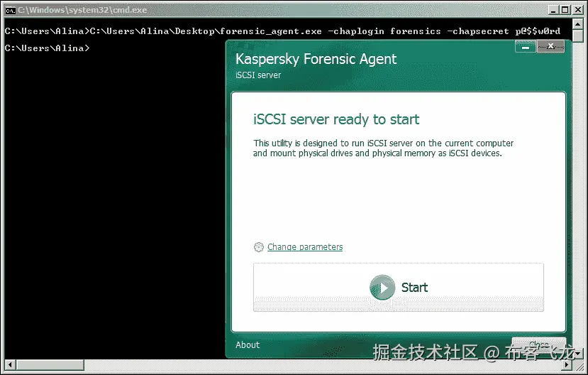Click cmd horizontal scrollbar left arrow

(x=10, y=364)
